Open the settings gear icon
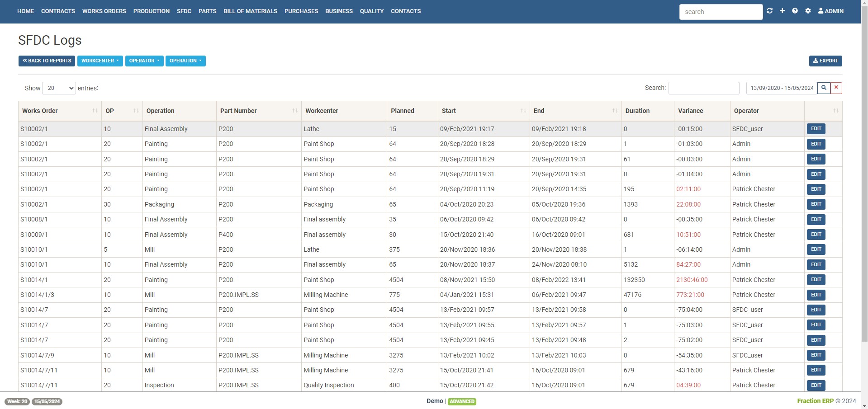 pyautogui.click(x=808, y=11)
